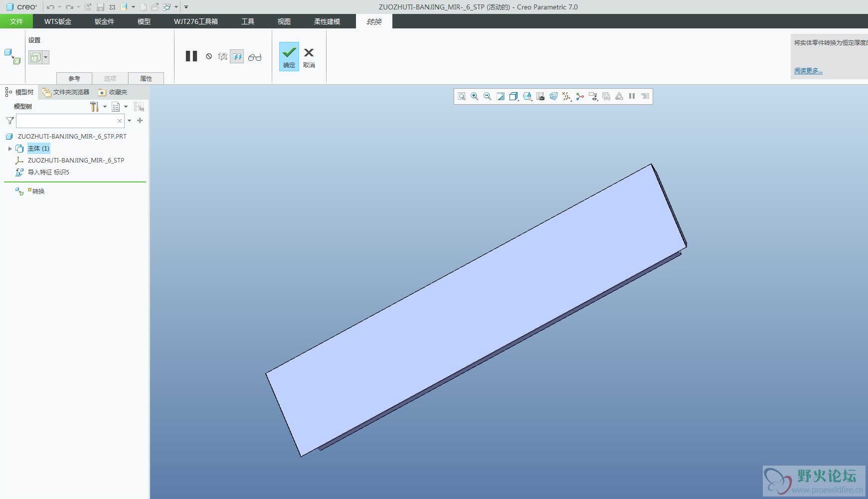Toggle the spin center icon
The image size is (868, 499).
(580, 96)
